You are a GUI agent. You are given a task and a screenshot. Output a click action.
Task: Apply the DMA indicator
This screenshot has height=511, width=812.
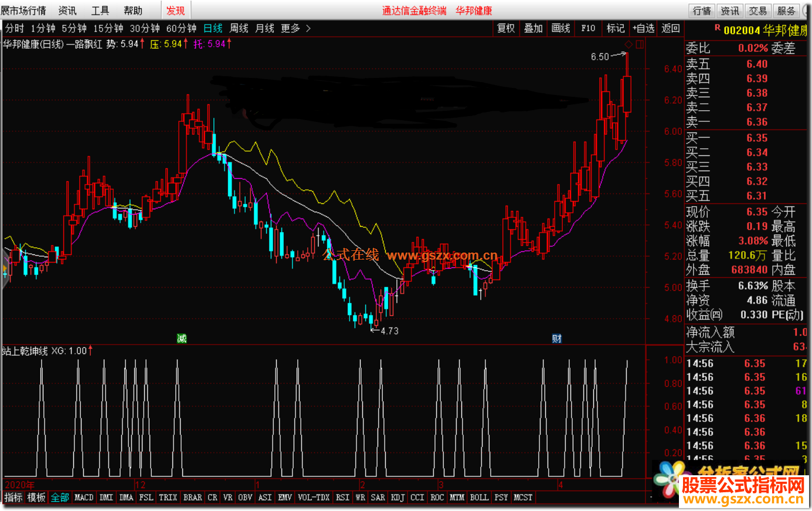click(x=126, y=498)
